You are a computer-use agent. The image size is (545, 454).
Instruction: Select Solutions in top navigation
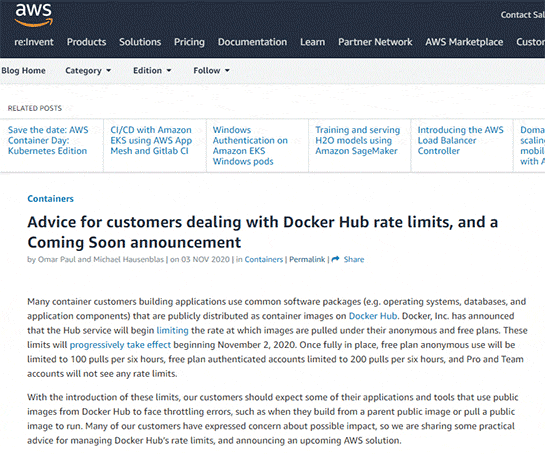coord(140,42)
